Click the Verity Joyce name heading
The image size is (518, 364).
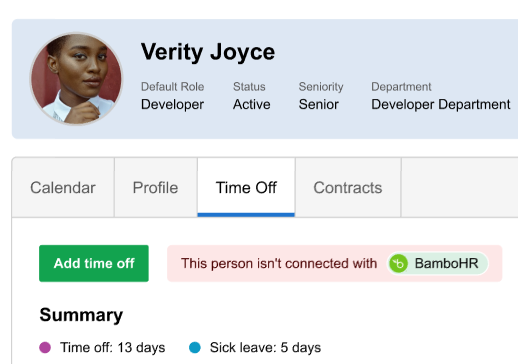[208, 52]
